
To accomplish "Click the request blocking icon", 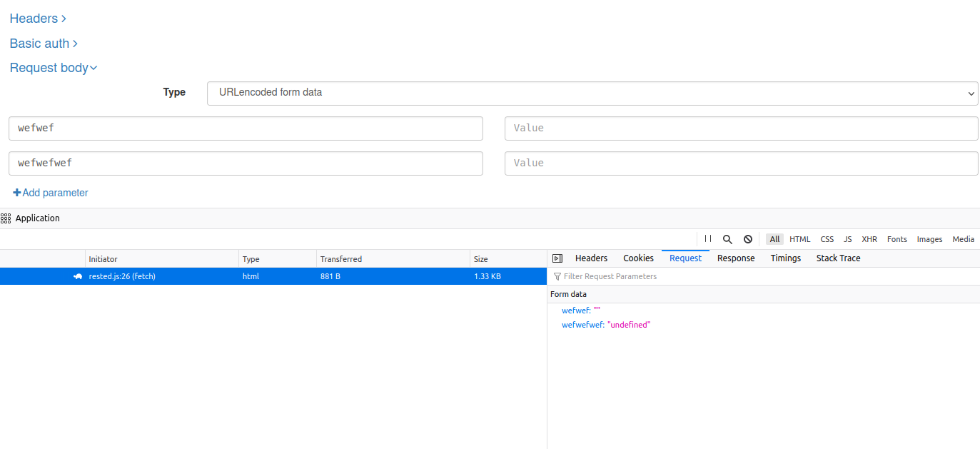I will click(x=747, y=239).
